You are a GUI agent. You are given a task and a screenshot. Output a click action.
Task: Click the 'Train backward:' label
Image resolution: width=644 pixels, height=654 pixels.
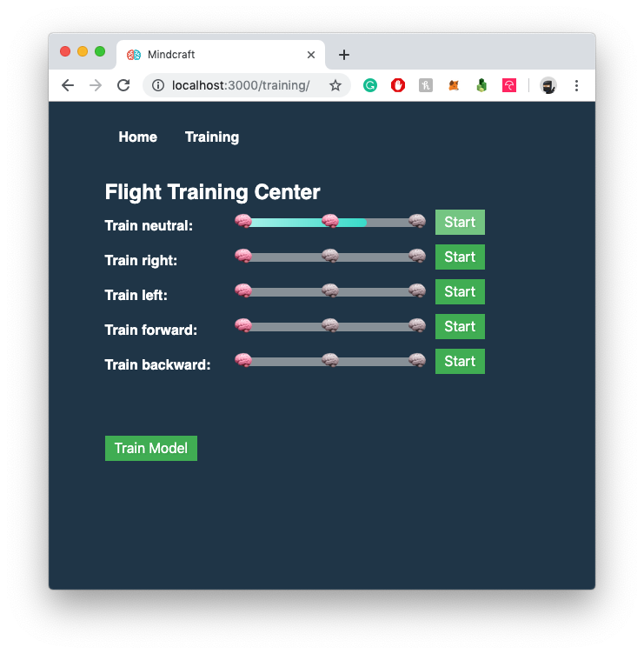click(157, 364)
